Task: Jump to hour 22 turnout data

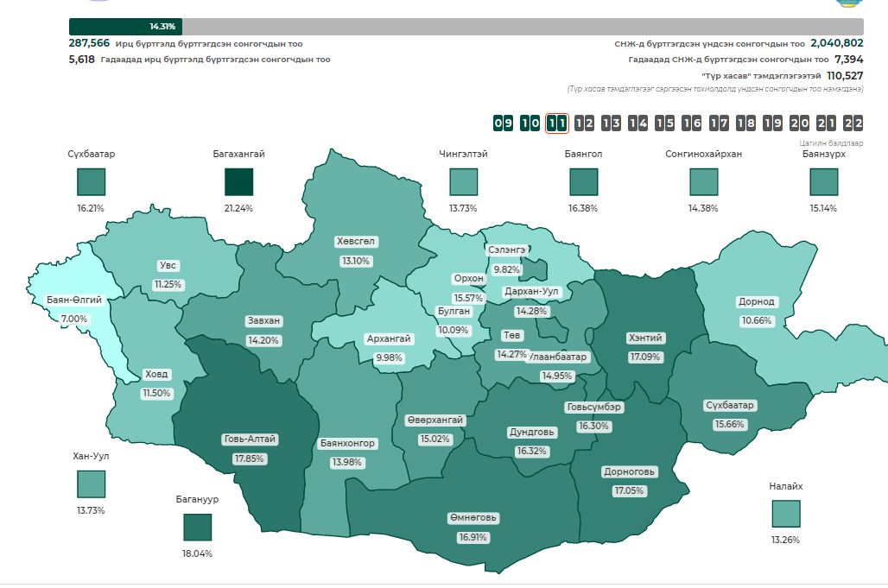Action: 853,123
